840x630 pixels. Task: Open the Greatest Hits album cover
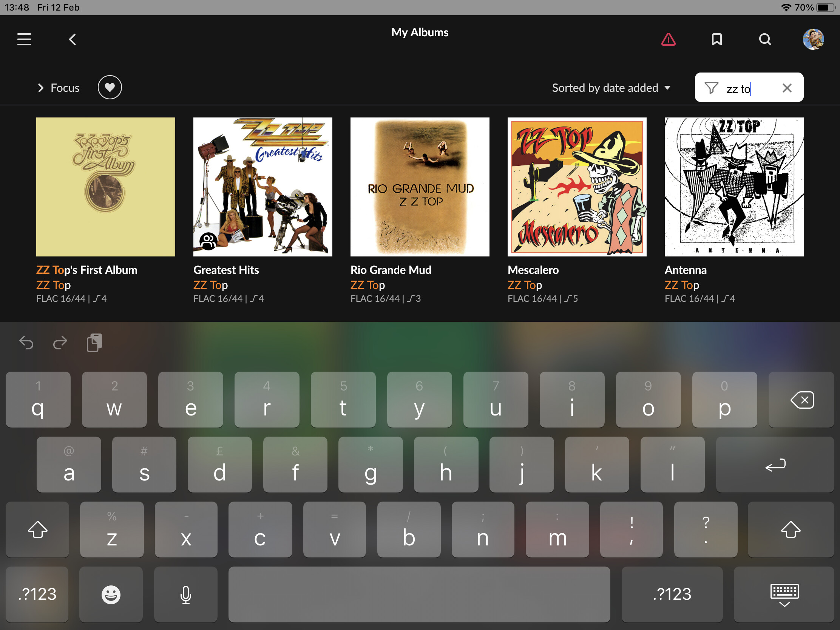pyautogui.click(x=263, y=187)
